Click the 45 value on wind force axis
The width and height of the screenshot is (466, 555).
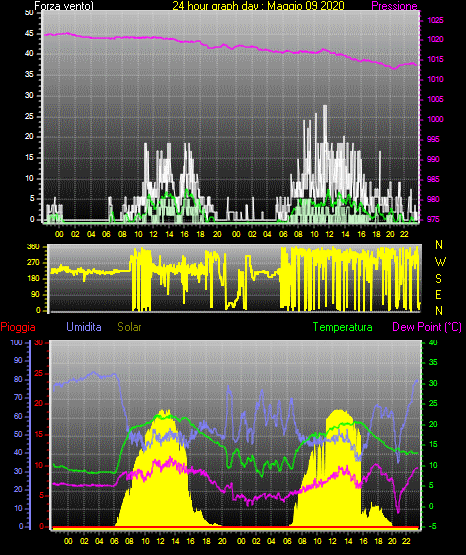click(29, 34)
